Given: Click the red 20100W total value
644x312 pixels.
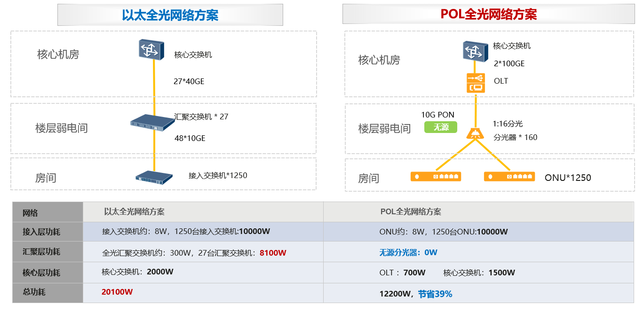Looking at the screenshot, I should click(x=117, y=292).
